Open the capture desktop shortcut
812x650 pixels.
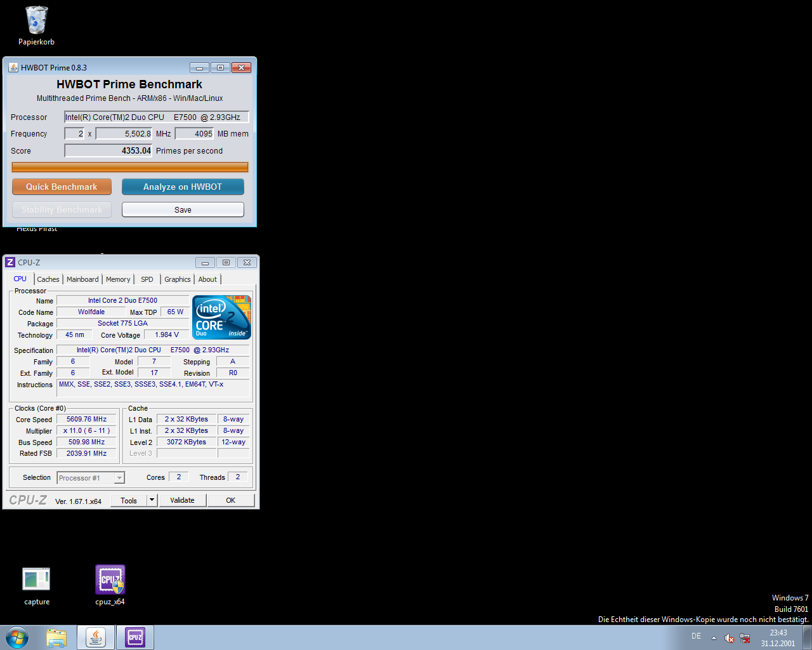36,586
